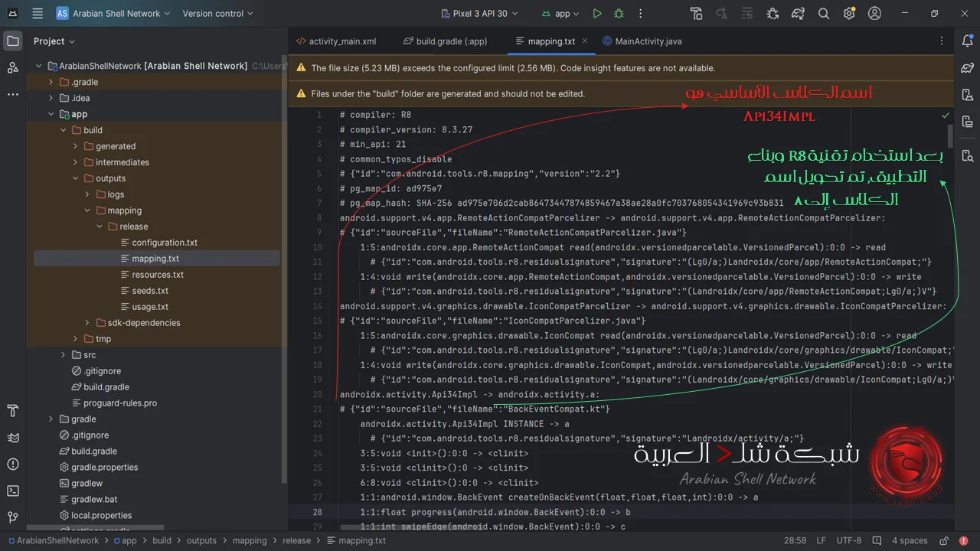
Task: Open recent tabs dropdown in editor
Action: 943,41
